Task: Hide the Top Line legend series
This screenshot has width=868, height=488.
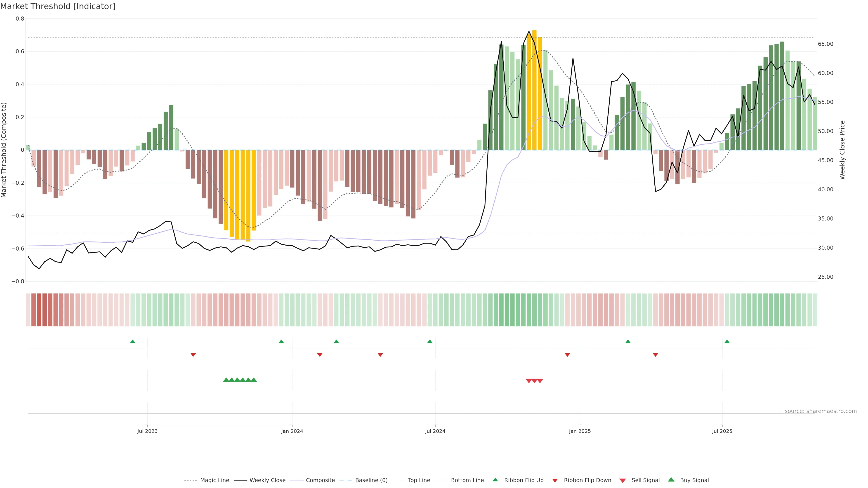Action: (419, 480)
